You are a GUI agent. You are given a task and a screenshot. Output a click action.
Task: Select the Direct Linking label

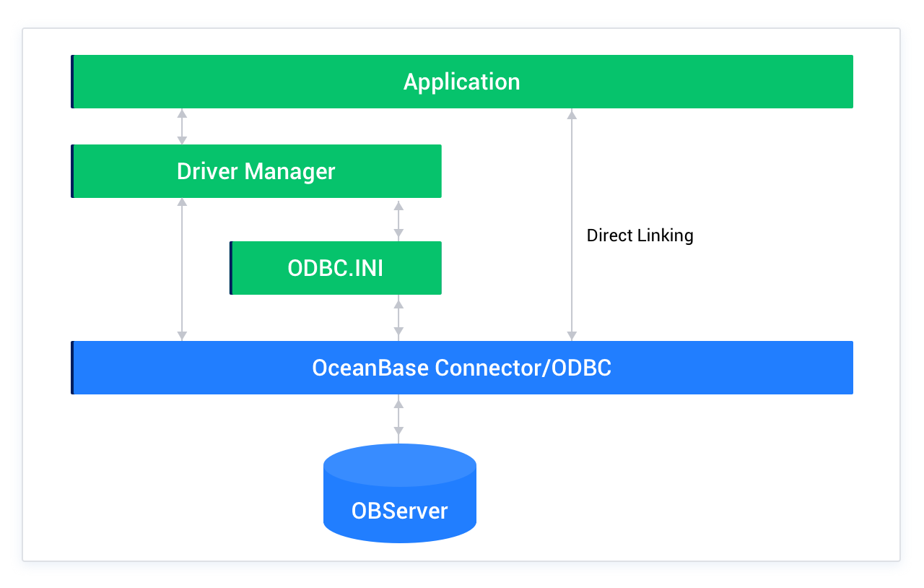tap(640, 235)
